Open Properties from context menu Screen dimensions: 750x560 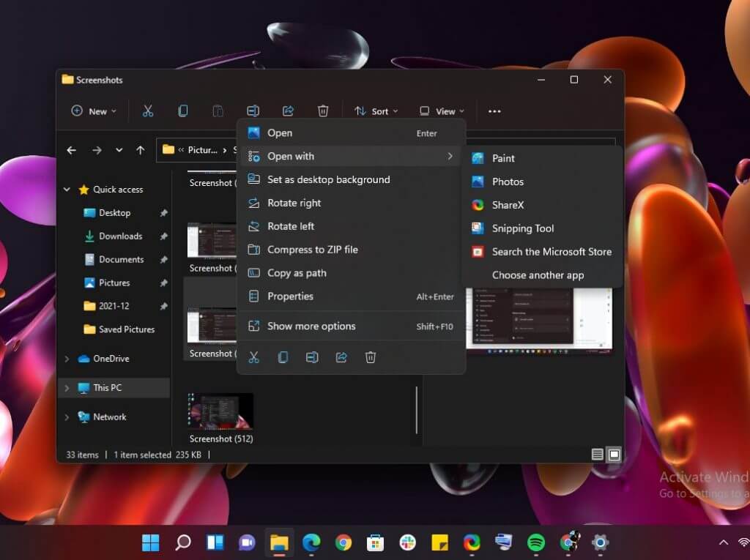(x=351, y=296)
